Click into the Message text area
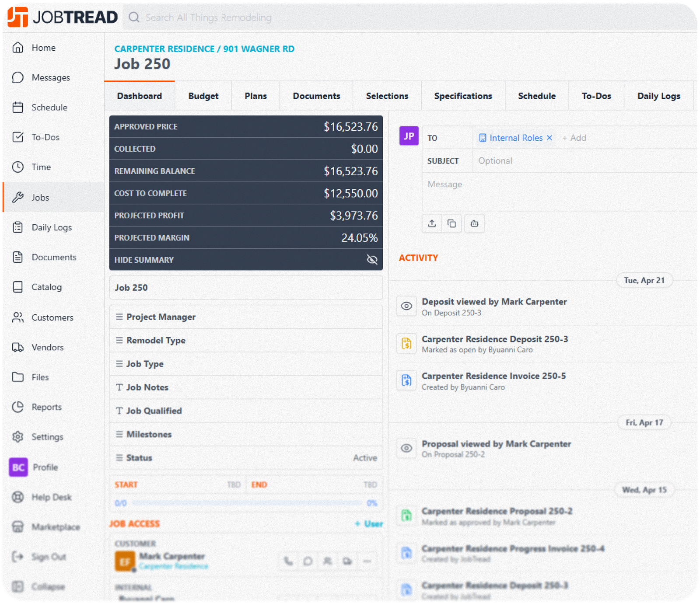This screenshot has width=700, height=603. pyautogui.click(x=560, y=192)
